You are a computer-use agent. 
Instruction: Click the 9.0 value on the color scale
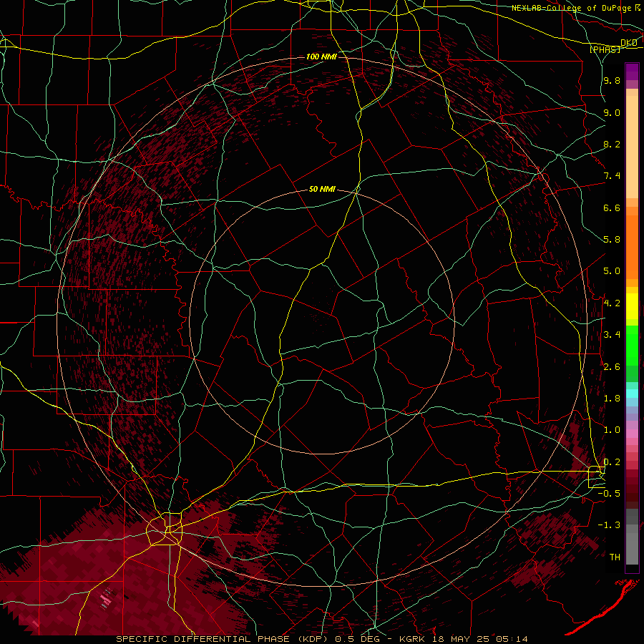pos(612,112)
